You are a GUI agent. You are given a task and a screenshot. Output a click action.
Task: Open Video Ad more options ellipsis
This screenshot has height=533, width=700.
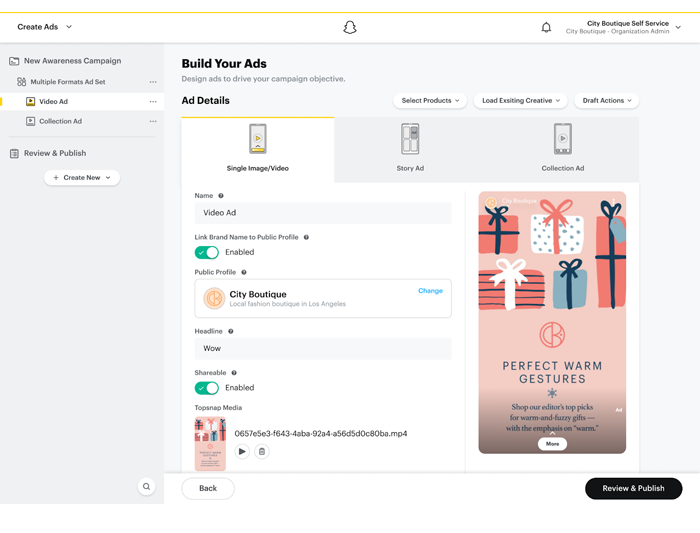[x=153, y=102]
